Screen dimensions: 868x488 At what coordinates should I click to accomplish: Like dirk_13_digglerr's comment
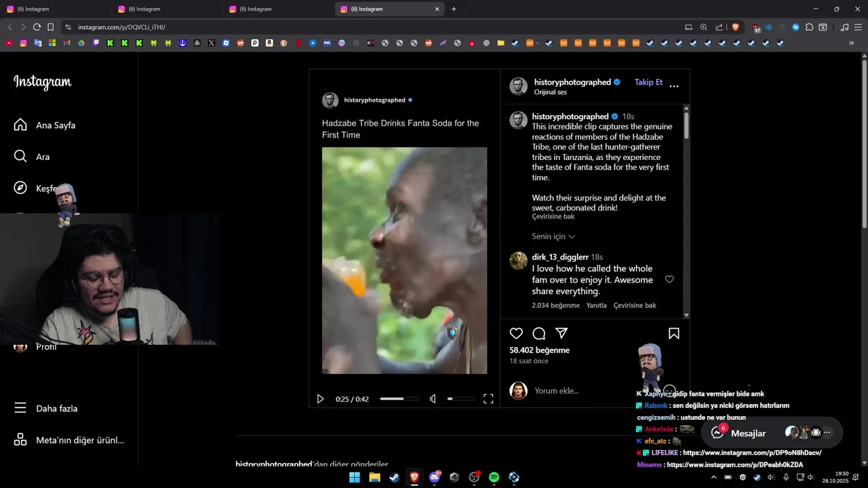click(x=669, y=279)
